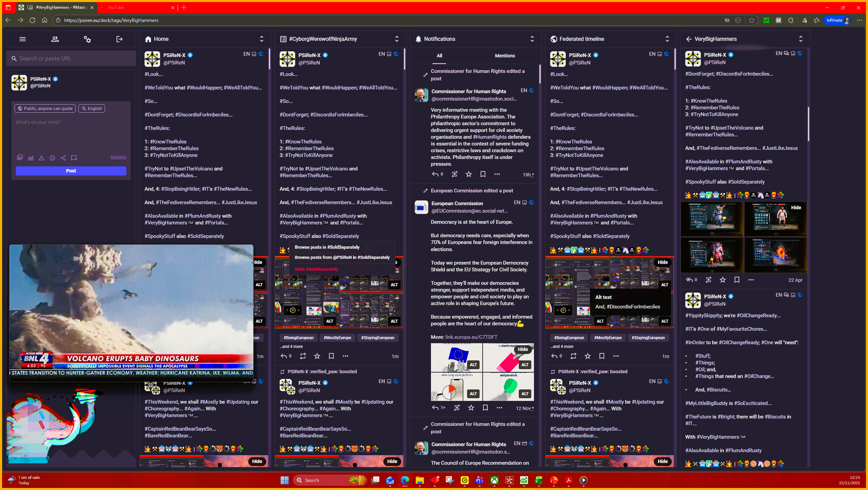Hide media in European Commission post
868x490 pixels.
[522, 349]
